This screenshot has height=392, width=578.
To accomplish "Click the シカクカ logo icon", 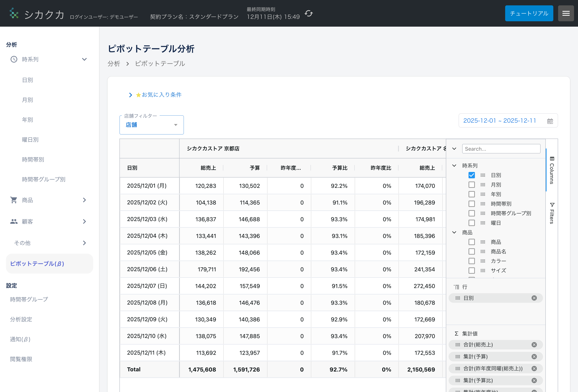I will [x=14, y=13].
